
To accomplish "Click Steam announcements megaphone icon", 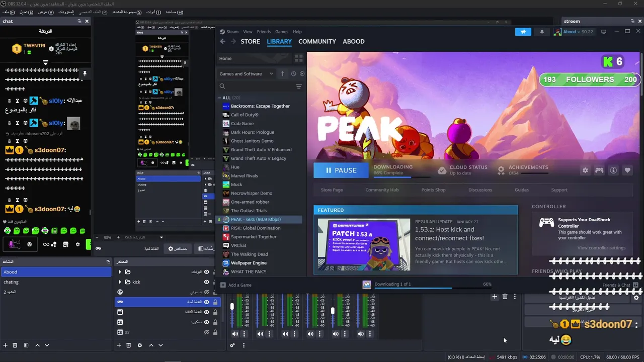I will (x=523, y=32).
